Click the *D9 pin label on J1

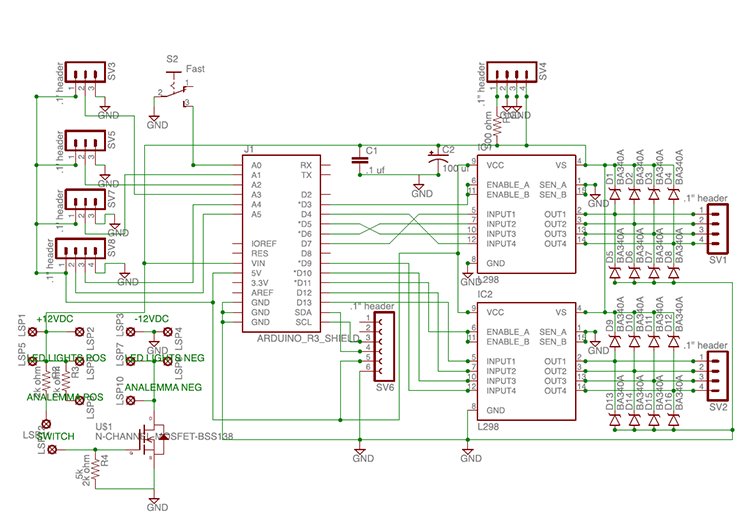[x=304, y=264]
